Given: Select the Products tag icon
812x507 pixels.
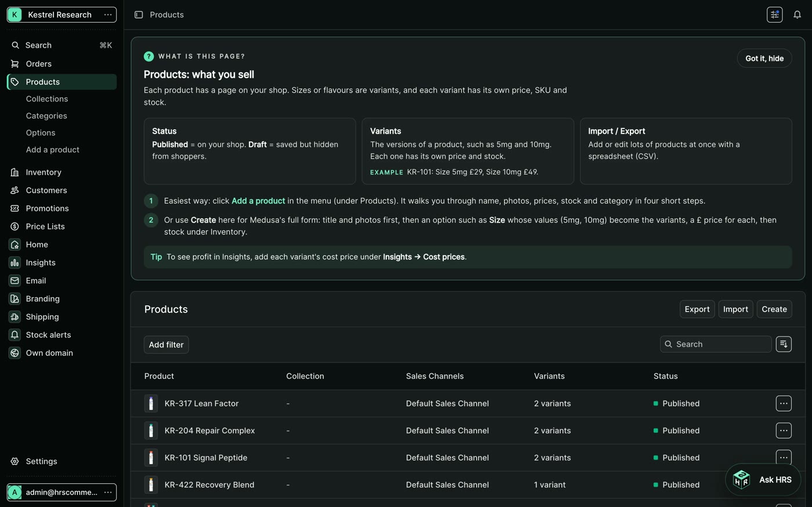Looking at the screenshot, I should pyautogui.click(x=15, y=82).
